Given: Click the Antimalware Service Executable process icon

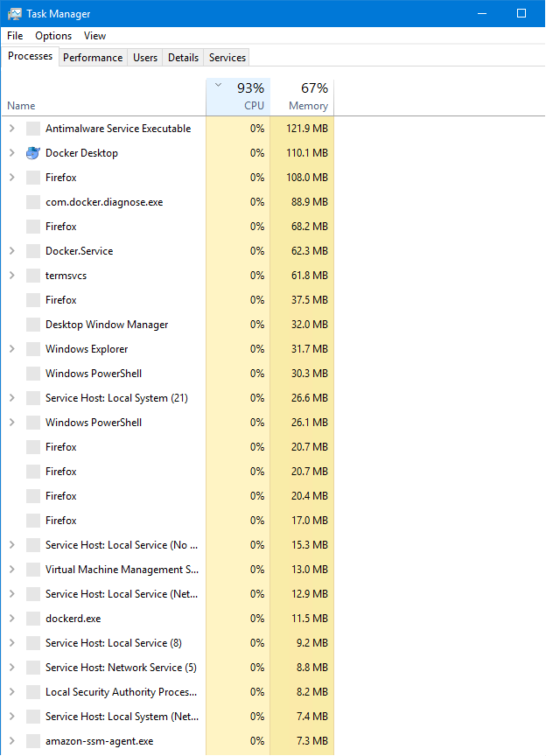Looking at the screenshot, I should pos(32,129).
